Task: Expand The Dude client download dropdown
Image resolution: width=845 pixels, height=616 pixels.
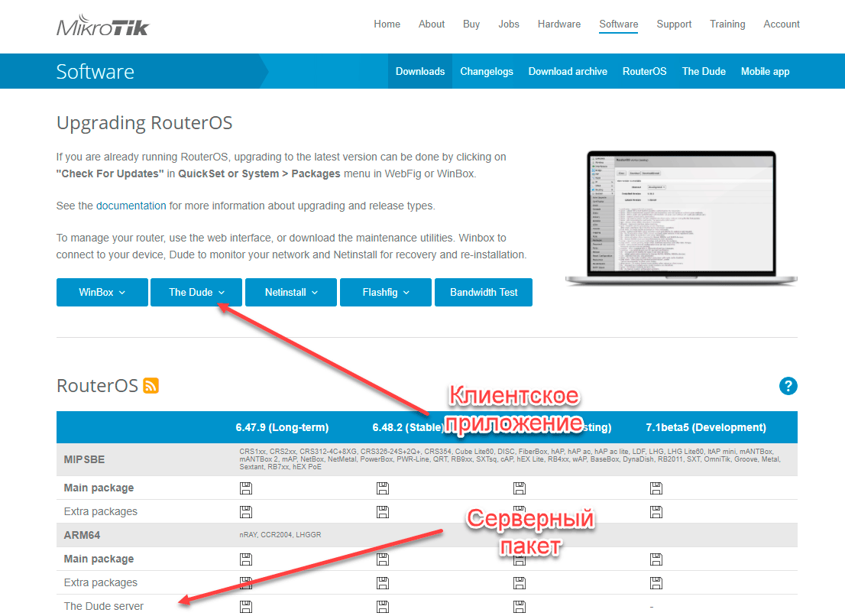Action: pyautogui.click(x=196, y=292)
